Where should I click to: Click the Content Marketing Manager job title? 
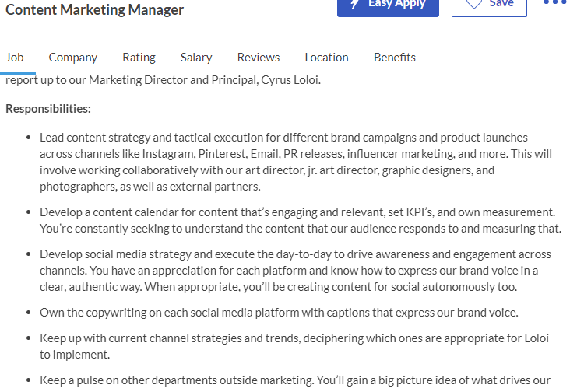94,10
